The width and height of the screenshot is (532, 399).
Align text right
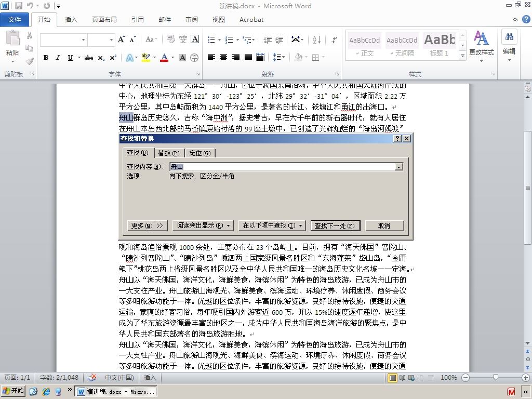tap(236, 57)
